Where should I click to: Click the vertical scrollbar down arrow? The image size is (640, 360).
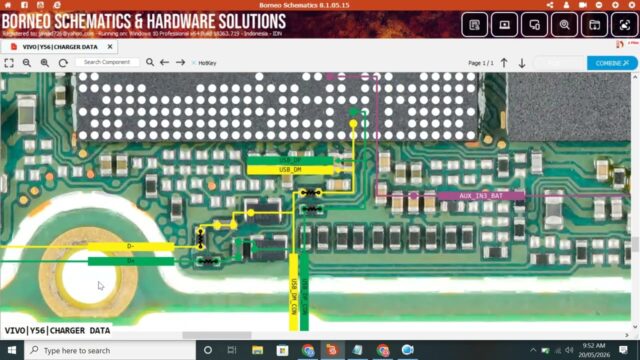point(635,327)
